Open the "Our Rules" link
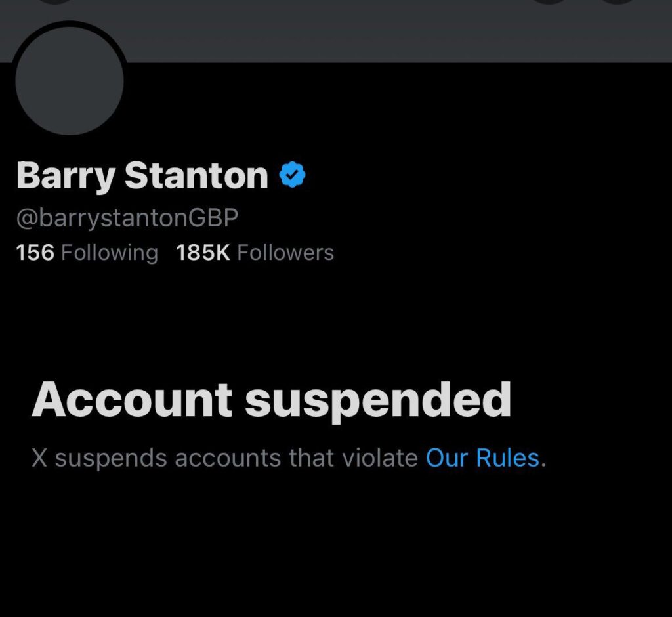The image size is (672, 617). tap(482, 457)
